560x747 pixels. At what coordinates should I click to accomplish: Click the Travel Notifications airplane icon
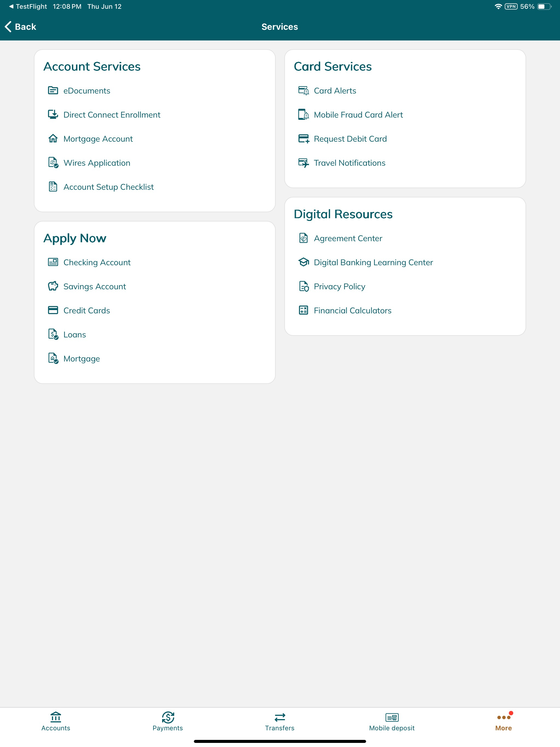303,162
